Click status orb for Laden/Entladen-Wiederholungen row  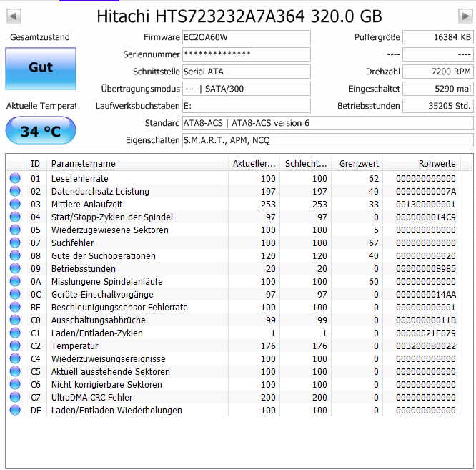[15, 410]
